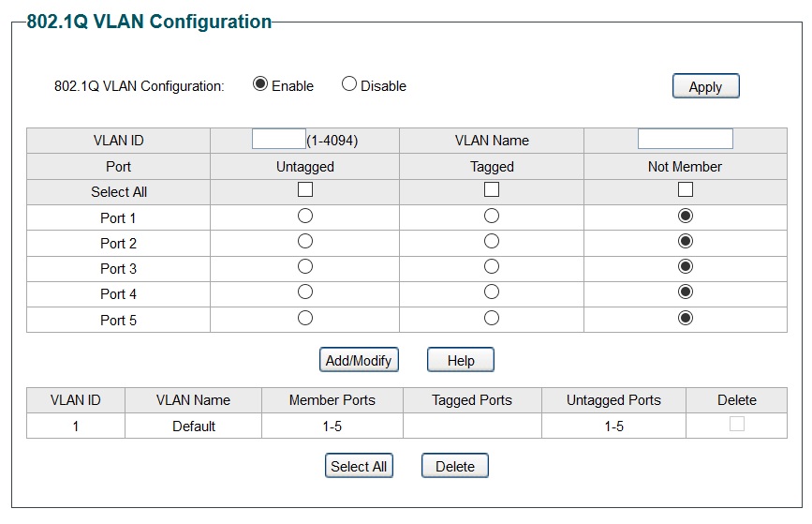Click the Apply button
This screenshot has height=524, width=812.
click(705, 86)
